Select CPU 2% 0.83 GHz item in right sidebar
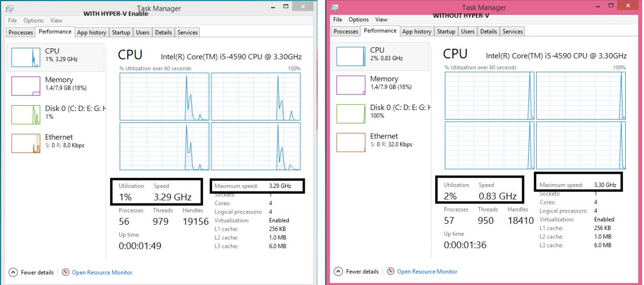 (381, 56)
